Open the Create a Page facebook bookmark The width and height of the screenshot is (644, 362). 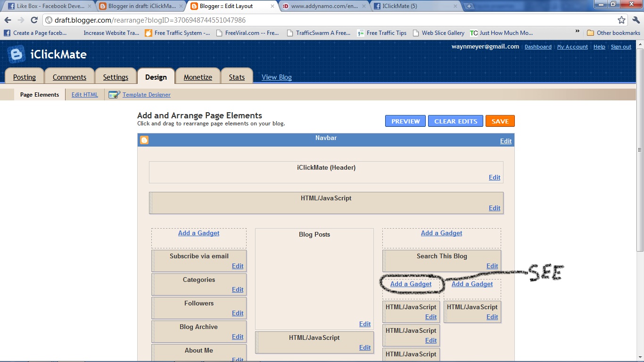35,33
